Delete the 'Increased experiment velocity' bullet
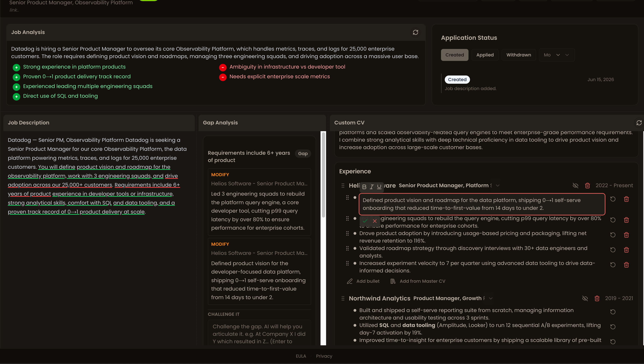The image size is (644, 364). coord(626,265)
